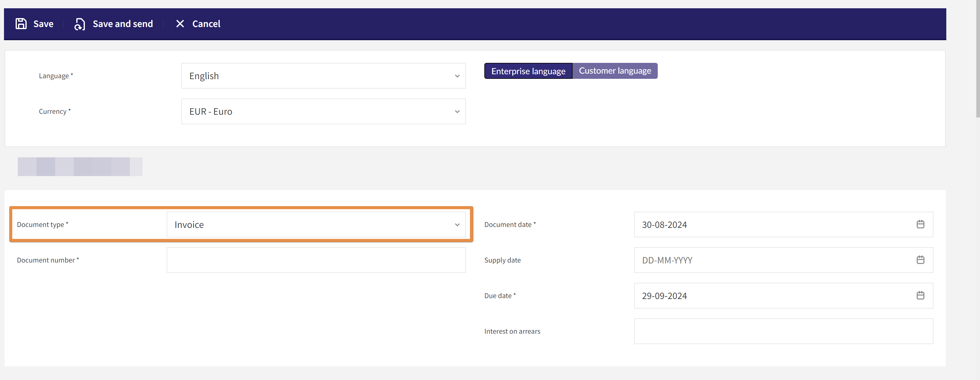Viewport: 980px width, 380px height.
Task: Focus the Interest on arrears field
Action: [x=783, y=331]
